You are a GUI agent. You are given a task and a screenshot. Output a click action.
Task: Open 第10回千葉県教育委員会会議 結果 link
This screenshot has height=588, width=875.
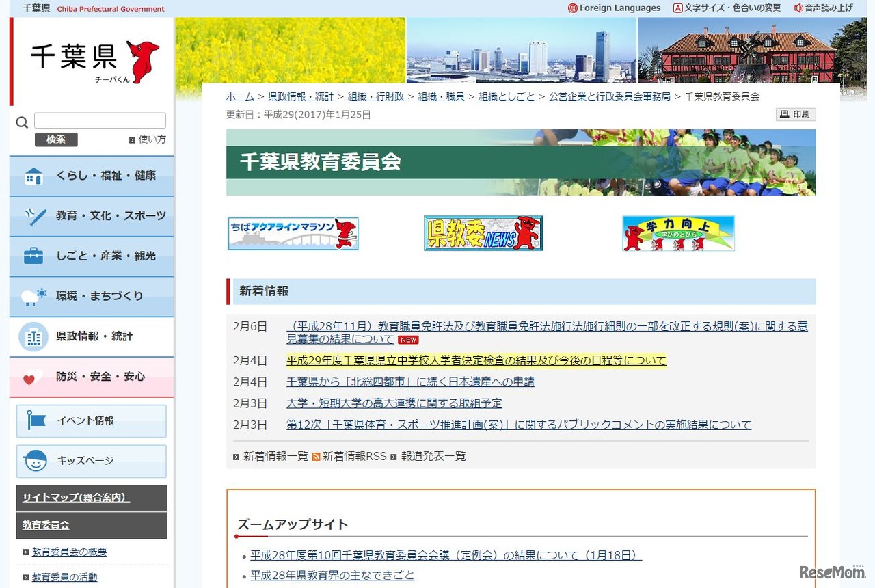(446, 555)
